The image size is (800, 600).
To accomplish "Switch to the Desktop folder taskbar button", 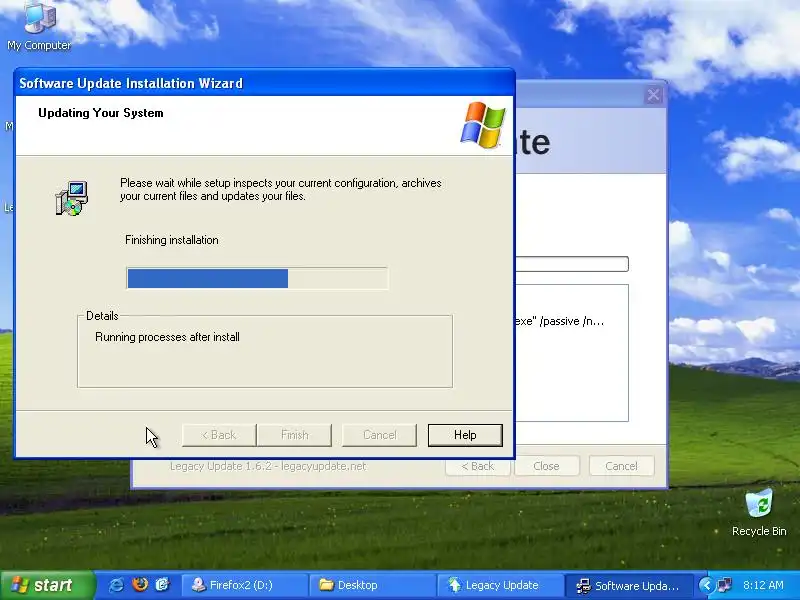I will pos(372,585).
